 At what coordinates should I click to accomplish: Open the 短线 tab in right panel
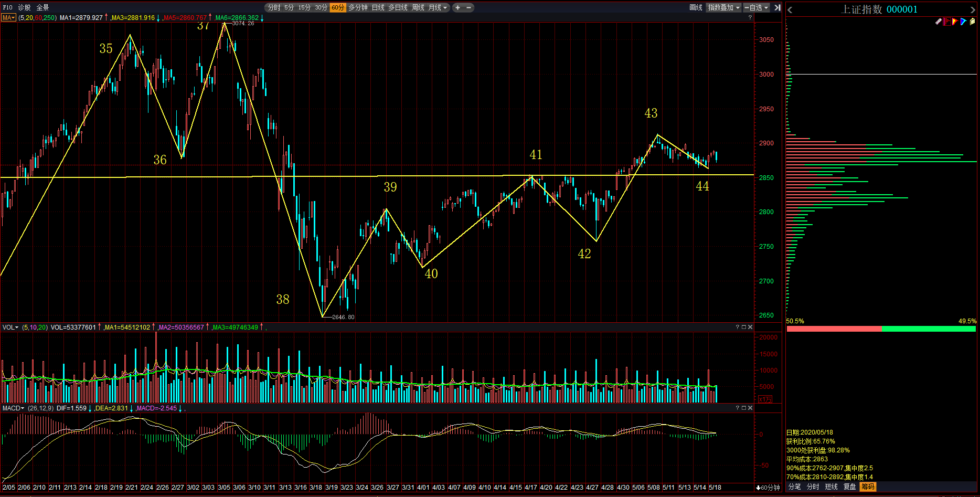click(832, 487)
